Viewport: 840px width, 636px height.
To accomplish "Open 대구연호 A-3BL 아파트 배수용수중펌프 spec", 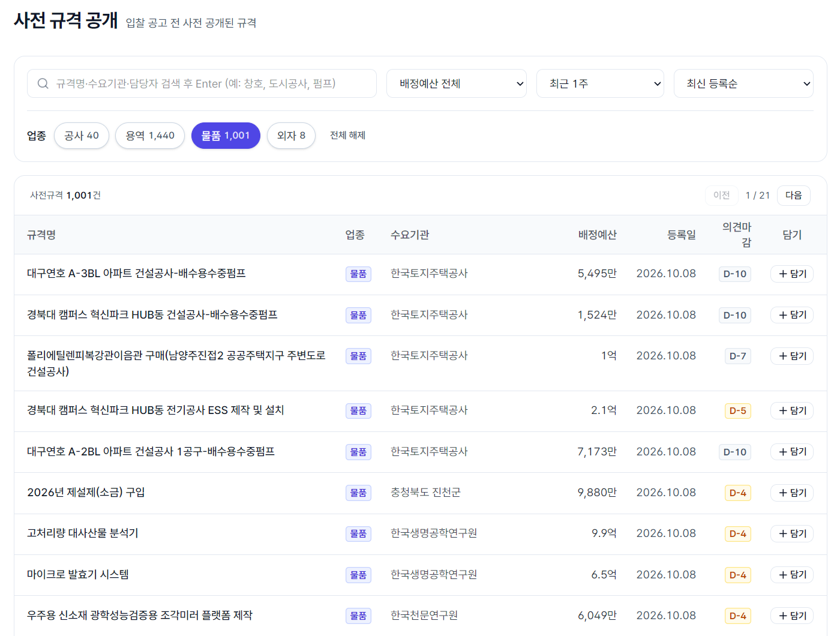I will pos(136,274).
